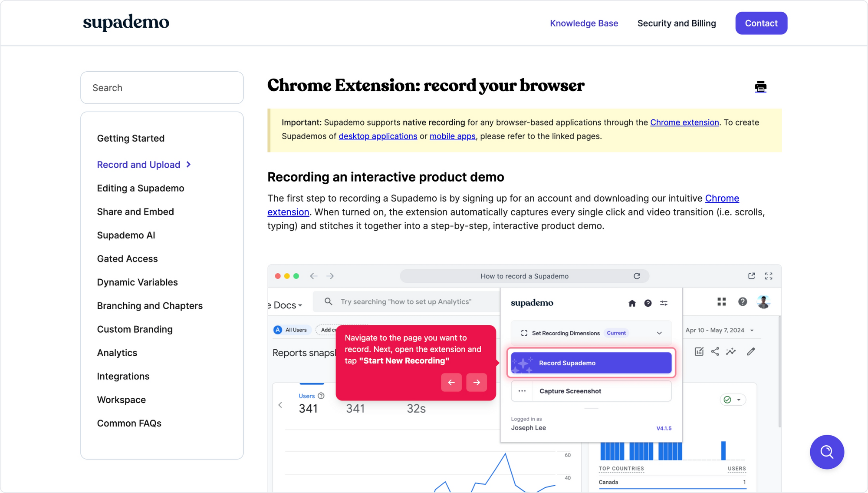
Task: Open the Integrations section
Action: click(123, 376)
